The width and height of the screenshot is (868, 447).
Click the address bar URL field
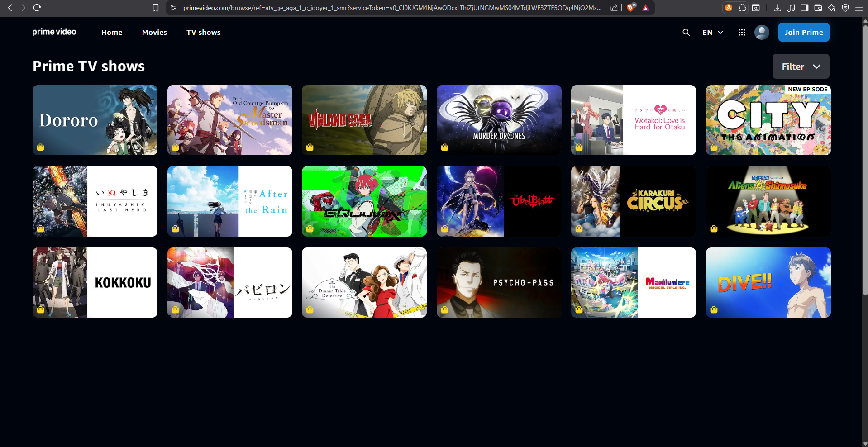pos(392,8)
